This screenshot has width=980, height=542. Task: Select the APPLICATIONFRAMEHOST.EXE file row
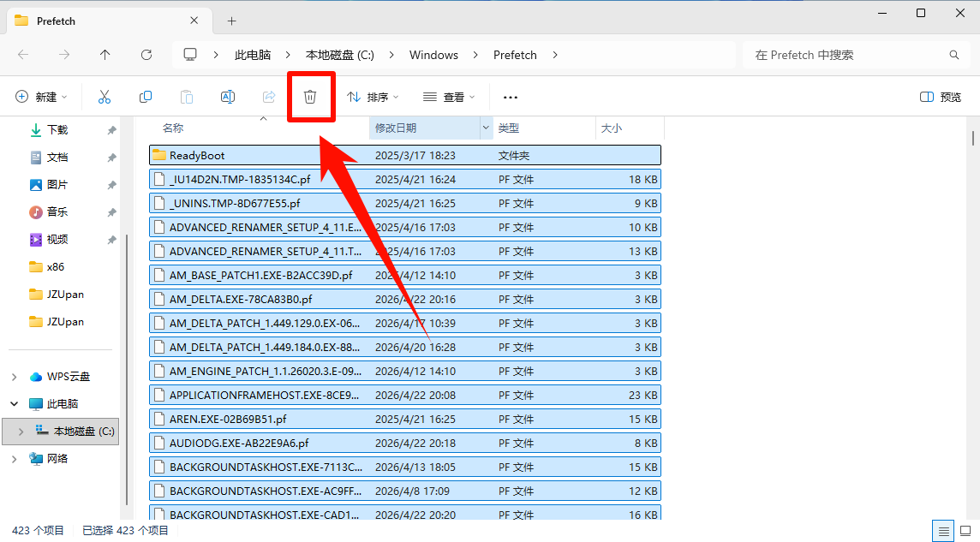pyautogui.click(x=405, y=396)
